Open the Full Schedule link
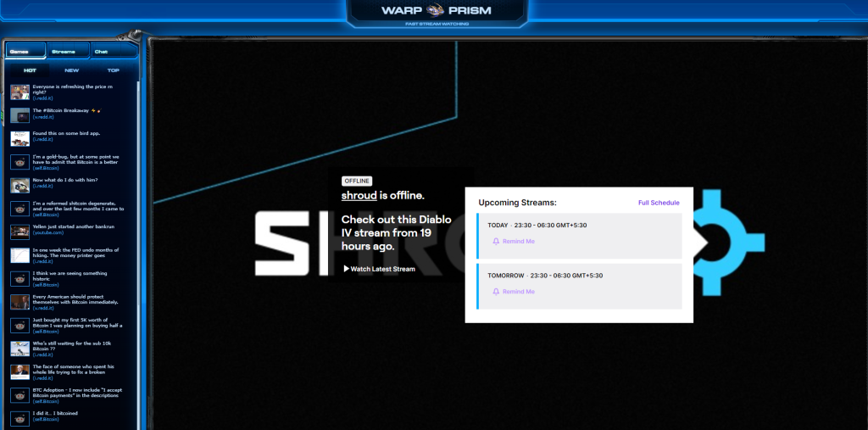The image size is (868, 430). coord(659,203)
